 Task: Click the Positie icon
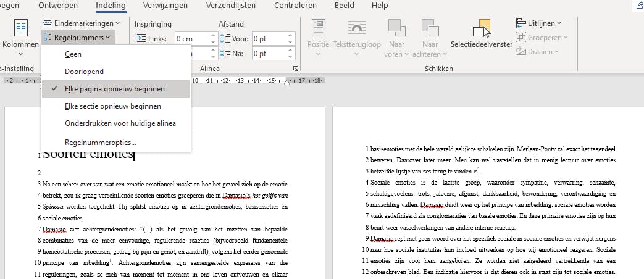[x=318, y=28]
